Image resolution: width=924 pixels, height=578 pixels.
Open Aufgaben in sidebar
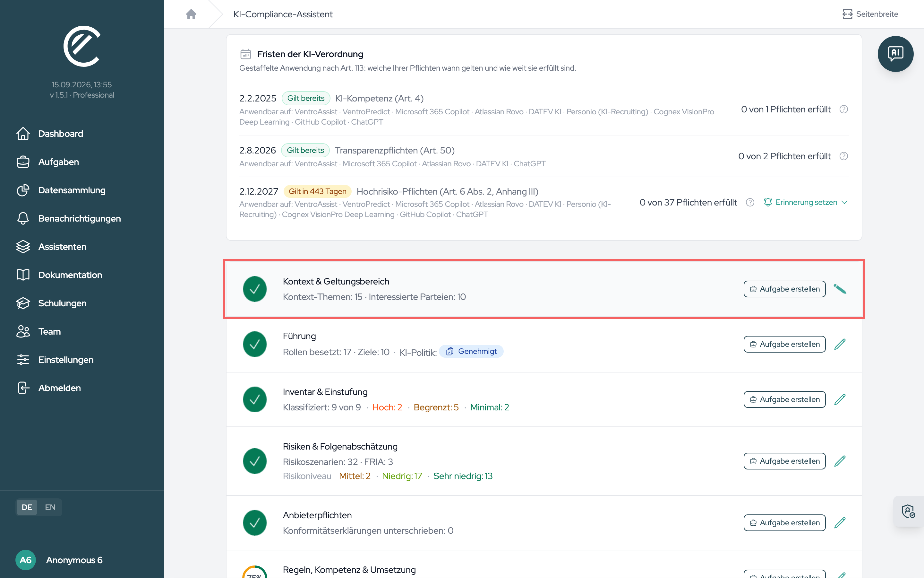point(48,162)
